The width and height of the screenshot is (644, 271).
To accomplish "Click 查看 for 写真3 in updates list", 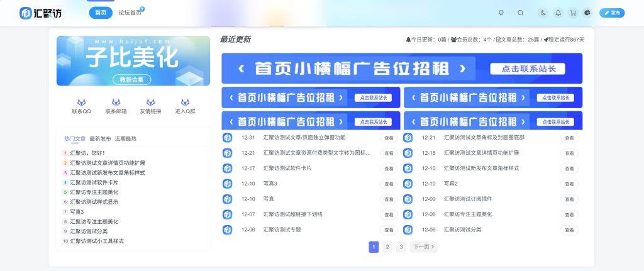I will click(x=389, y=184).
